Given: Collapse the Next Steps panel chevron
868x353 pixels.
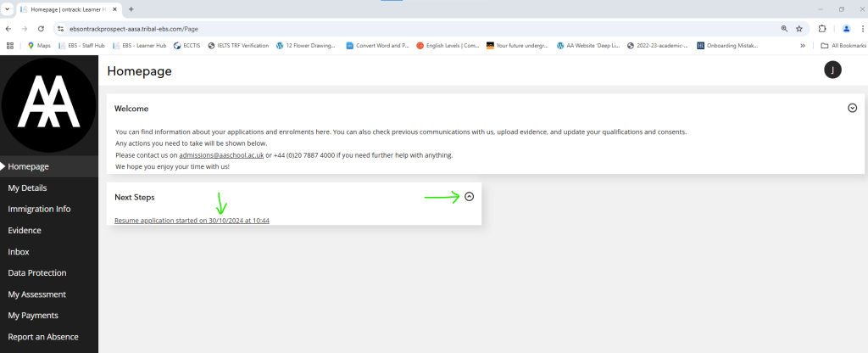Looking at the screenshot, I should pyautogui.click(x=470, y=196).
